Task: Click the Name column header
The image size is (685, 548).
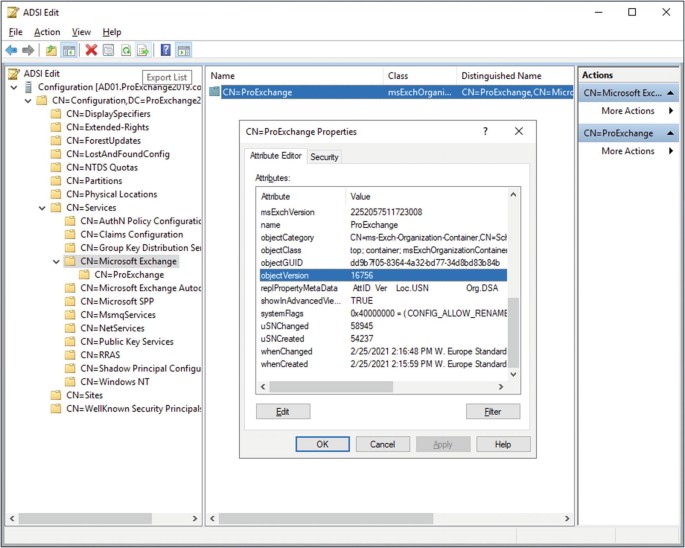Action: point(295,76)
